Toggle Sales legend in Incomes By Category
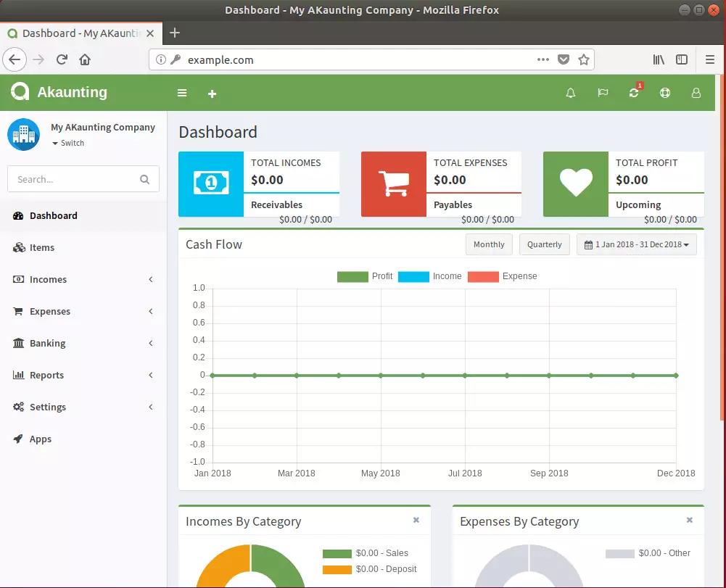Viewport: 726px width, 588px height. coord(366,553)
